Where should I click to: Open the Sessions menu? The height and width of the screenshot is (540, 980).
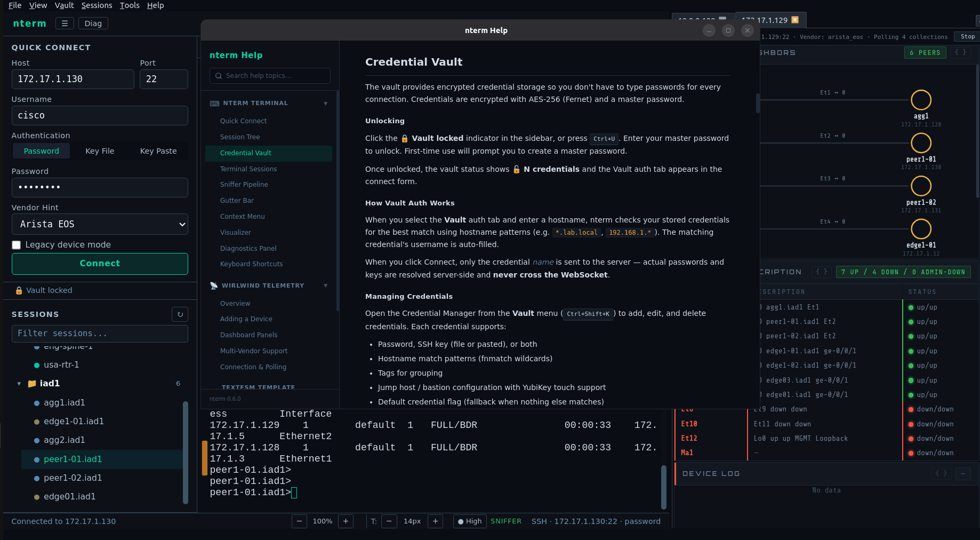(97, 5)
